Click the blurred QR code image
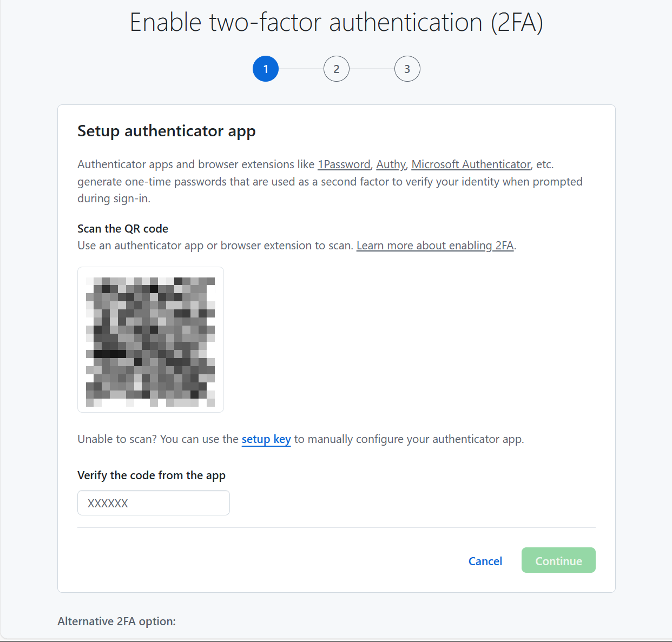The height and width of the screenshot is (642, 672). (x=150, y=340)
